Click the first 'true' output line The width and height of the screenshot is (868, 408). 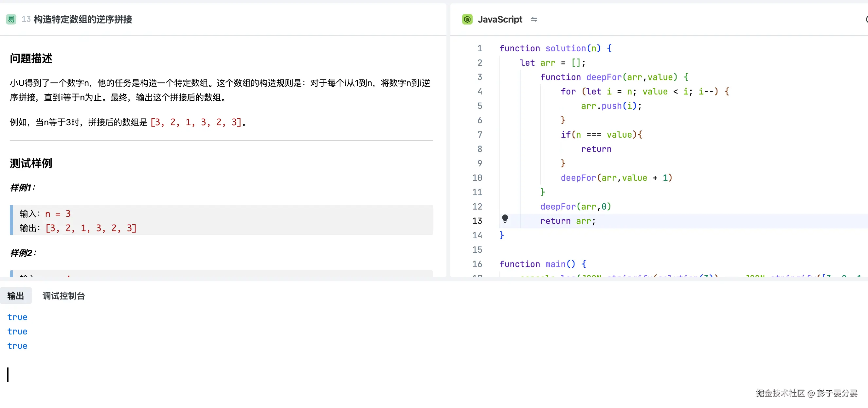click(x=17, y=317)
